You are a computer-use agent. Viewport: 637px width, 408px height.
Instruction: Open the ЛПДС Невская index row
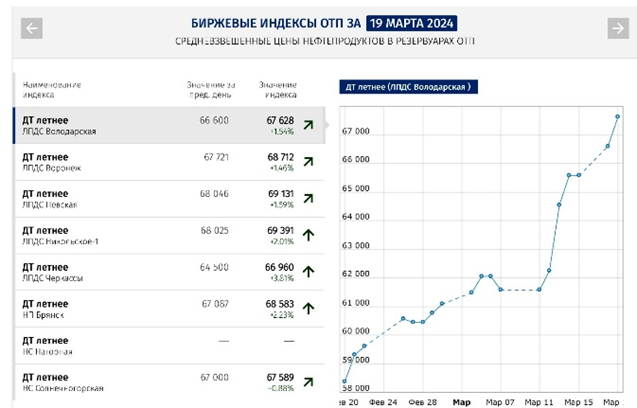click(x=150, y=199)
